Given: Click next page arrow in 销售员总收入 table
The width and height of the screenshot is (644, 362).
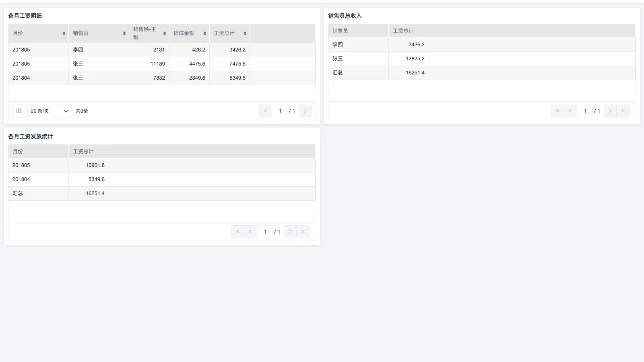Looking at the screenshot, I should (x=610, y=111).
